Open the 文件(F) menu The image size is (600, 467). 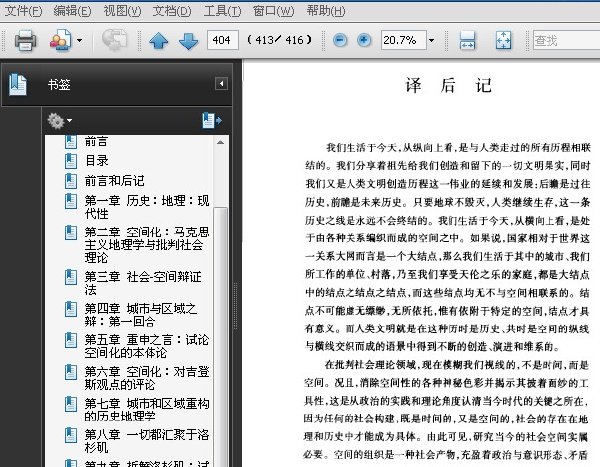pyautogui.click(x=24, y=11)
